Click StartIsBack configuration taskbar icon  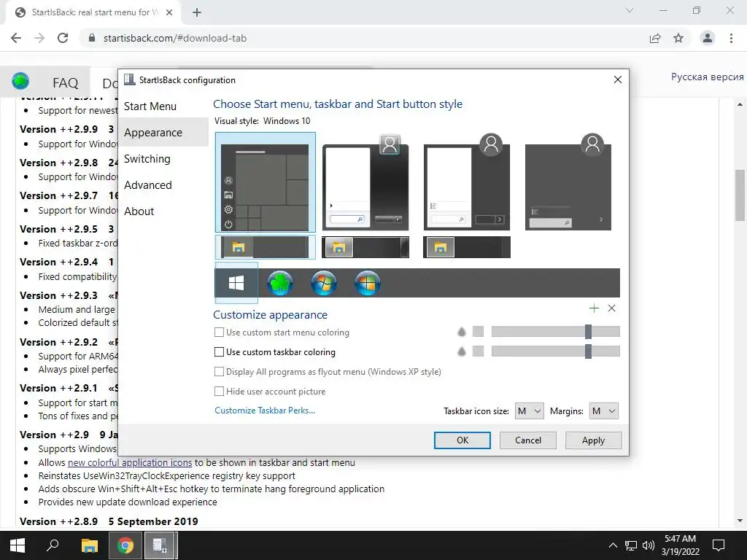click(x=160, y=545)
